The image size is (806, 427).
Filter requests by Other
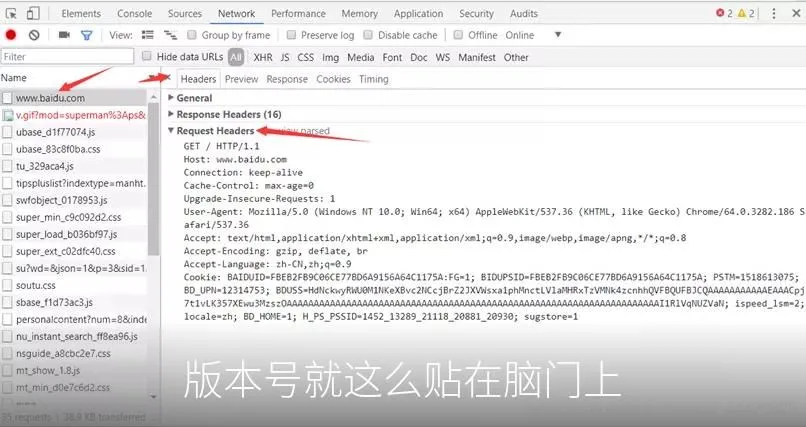click(516, 57)
